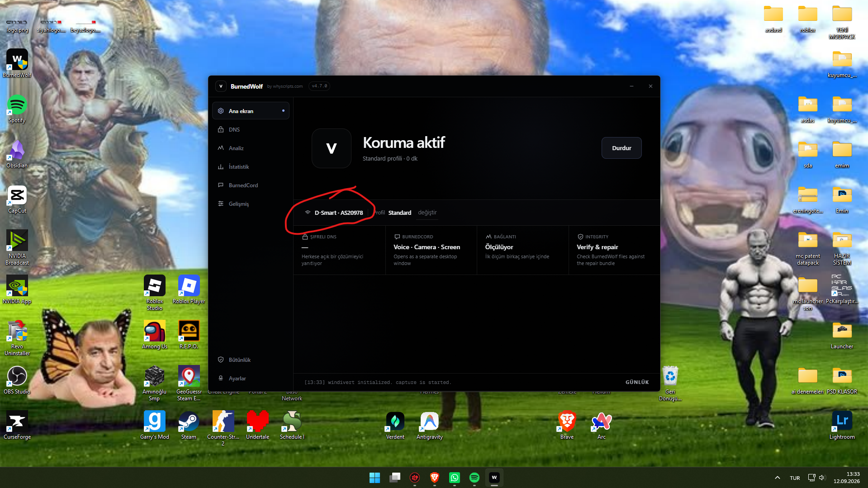Open WhatsApp from the taskbar
Image resolution: width=868 pixels, height=488 pixels.
[x=455, y=478]
